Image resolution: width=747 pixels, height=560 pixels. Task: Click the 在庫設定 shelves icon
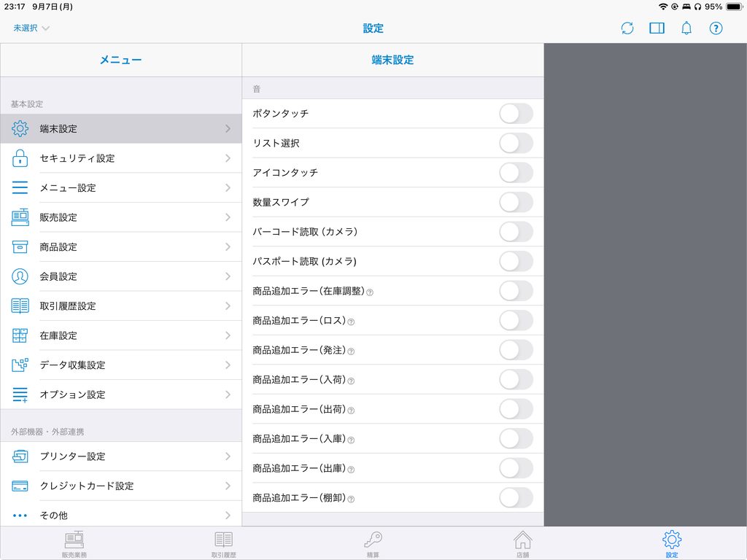click(20, 335)
